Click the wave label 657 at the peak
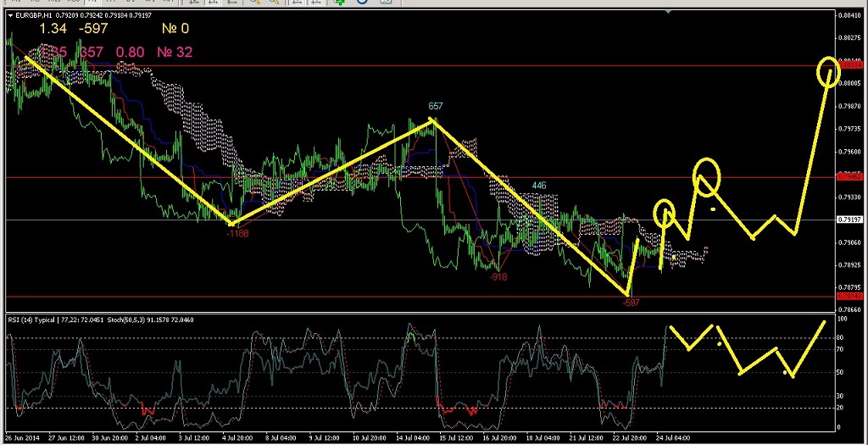 click(436, 106)
